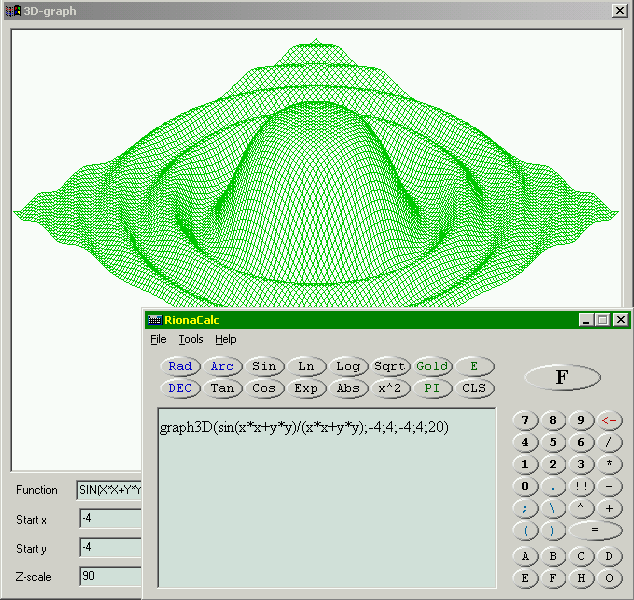Viewport: 634px width, 600px height.
Task: Insert the Gold ratio constant
Action: click(432, 366)
